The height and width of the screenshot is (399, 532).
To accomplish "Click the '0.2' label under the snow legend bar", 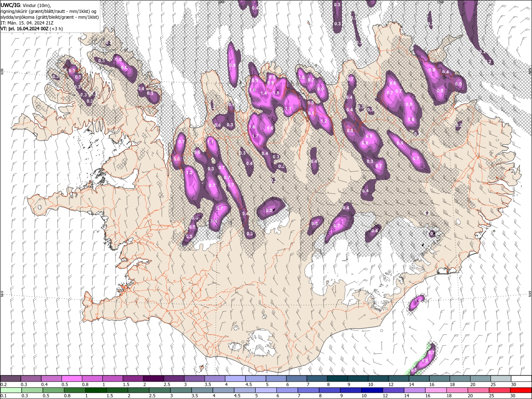I will pyautogui.click(x=4, y=384).
